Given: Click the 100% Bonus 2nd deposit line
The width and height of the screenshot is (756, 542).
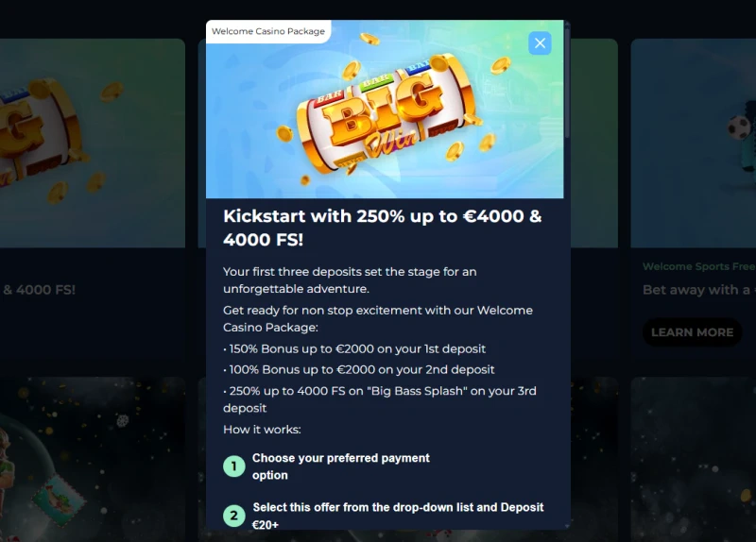Looking at the screenshot, I should click(359, 369).
